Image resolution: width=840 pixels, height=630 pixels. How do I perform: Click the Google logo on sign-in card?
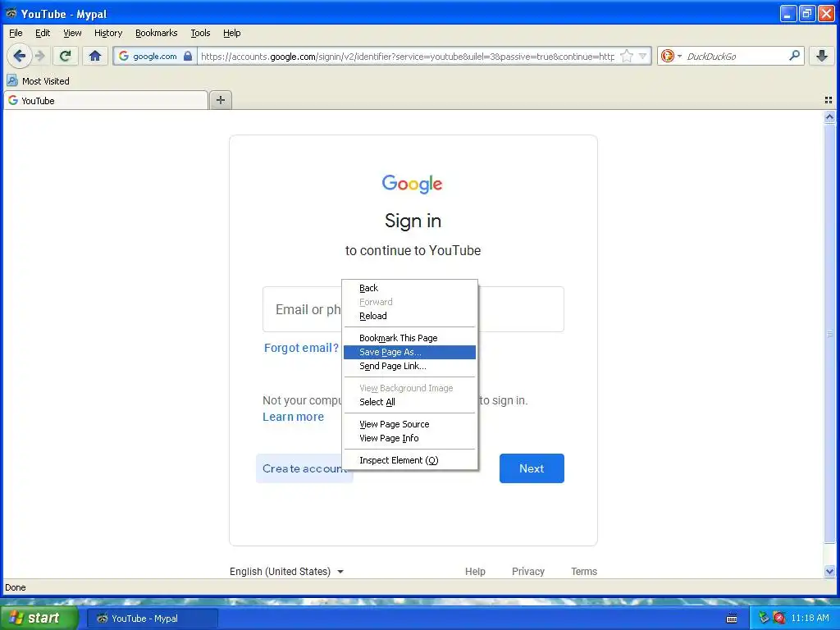click(x=412, y=184)
